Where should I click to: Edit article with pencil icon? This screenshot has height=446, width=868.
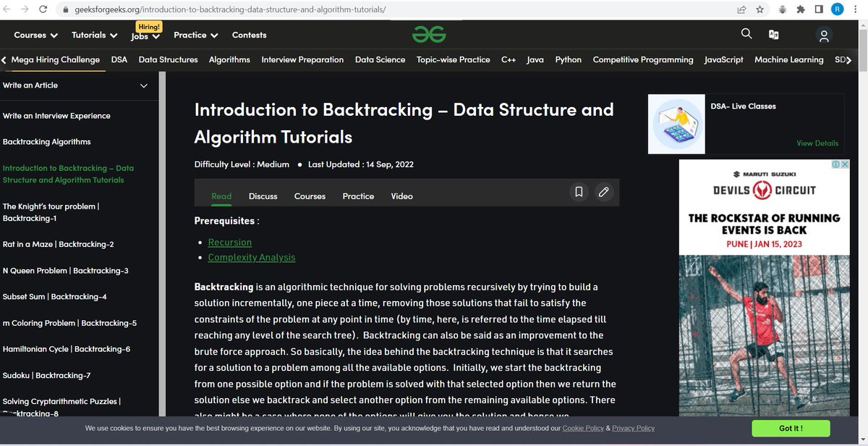click(x=603, y=192)
